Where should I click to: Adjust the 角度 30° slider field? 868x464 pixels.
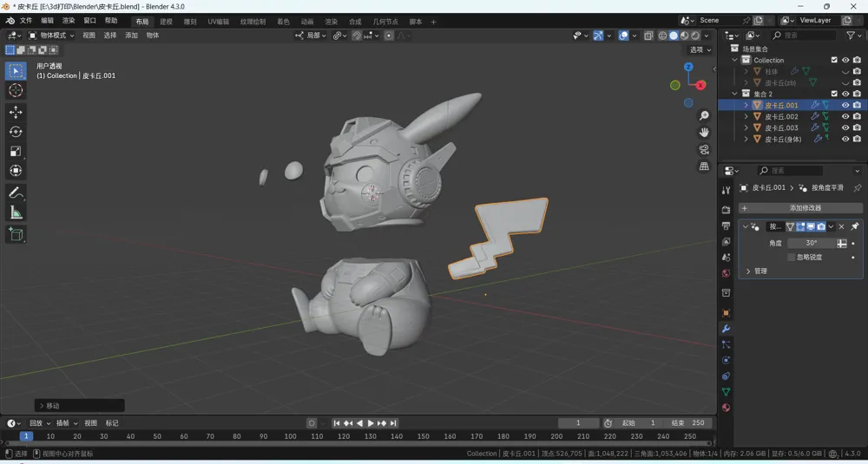[x=812, y=244]
